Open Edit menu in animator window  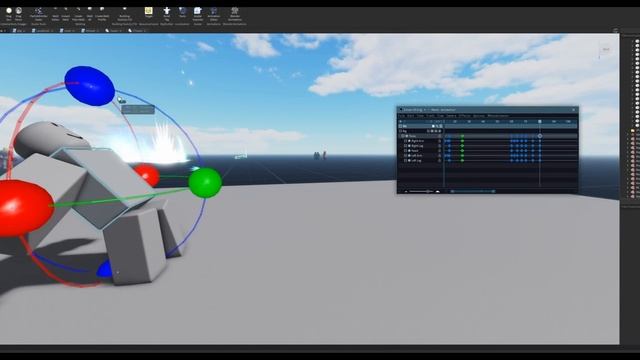tap(411, 116)
